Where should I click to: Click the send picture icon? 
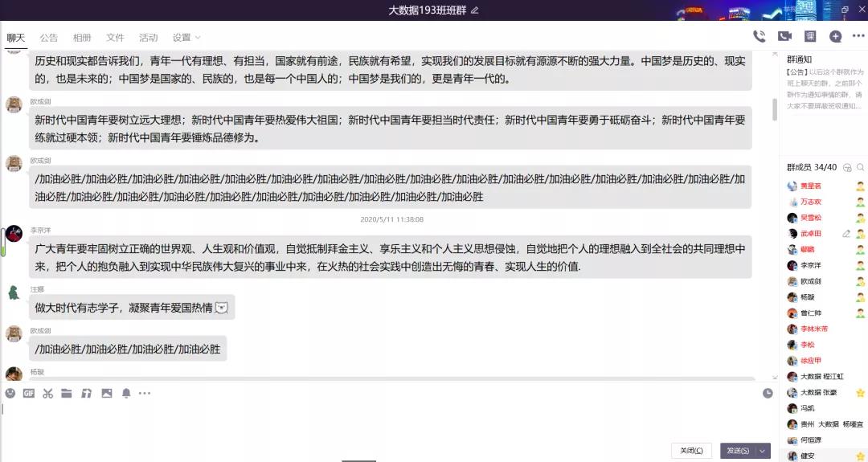[x=106, y=394]
